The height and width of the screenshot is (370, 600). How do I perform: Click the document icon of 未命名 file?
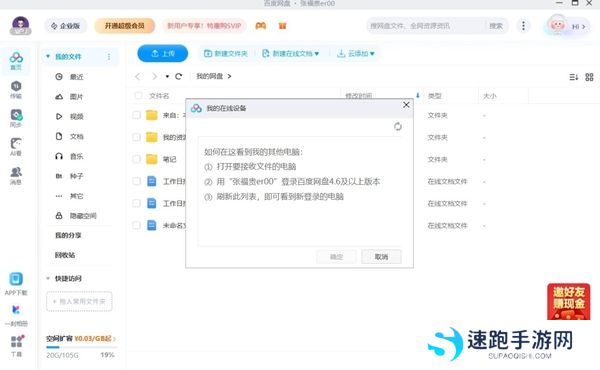tap(152, 225)
